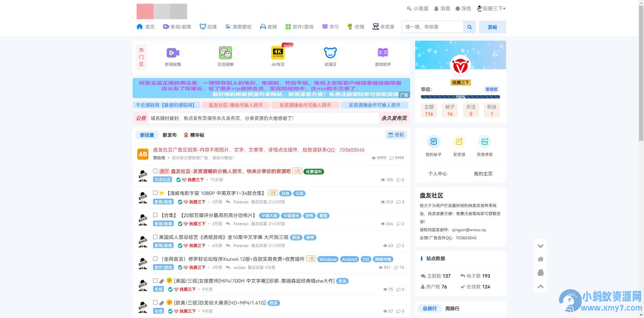The height and width of the screenshot is (318, 644).
Task: Click the 阿里云盘 advertisement banner
Action: click(271, 88)
